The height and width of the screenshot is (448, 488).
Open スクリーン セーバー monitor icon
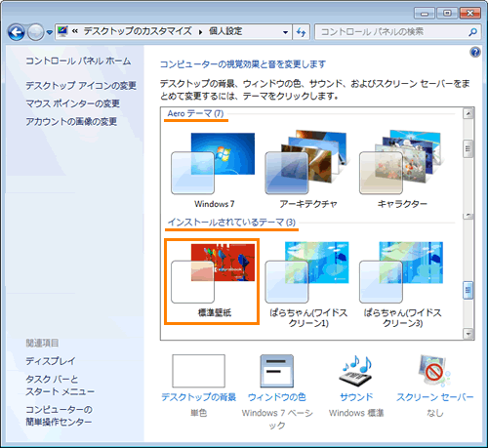434,371
